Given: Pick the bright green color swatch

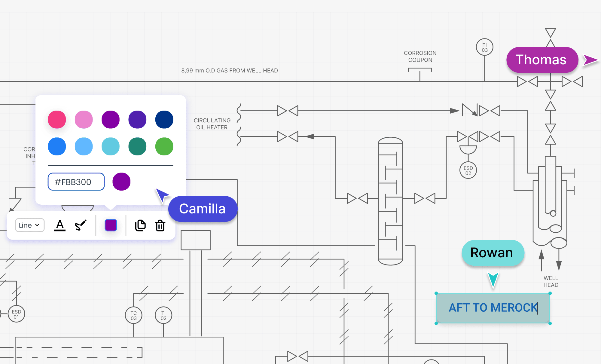Looking at the screenshot, I should coord(164,146).
